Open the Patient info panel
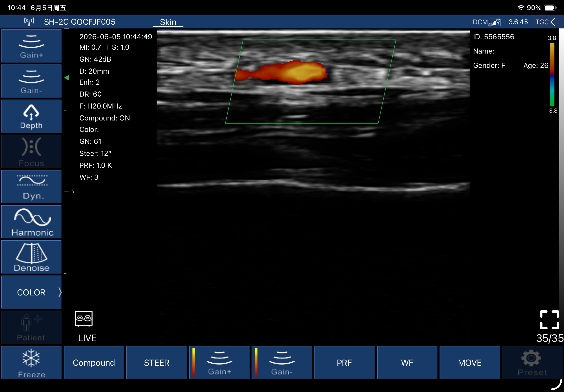 point(31,327)
